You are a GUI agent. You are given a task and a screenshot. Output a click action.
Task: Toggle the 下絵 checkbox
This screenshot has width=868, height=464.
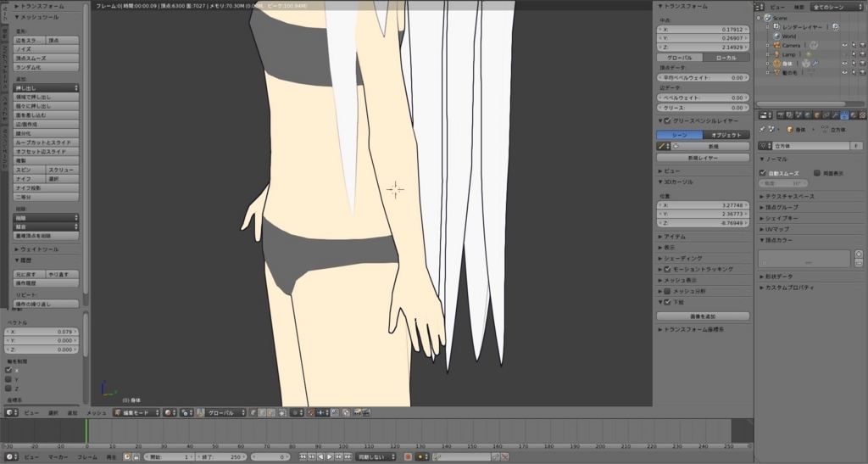(667, 302)
